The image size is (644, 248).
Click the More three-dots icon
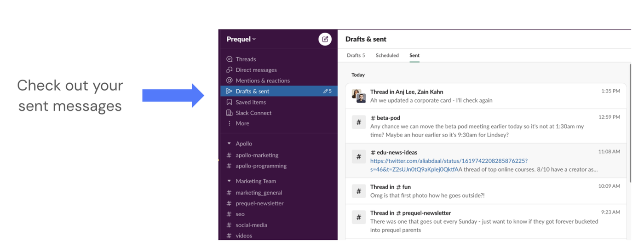pyautogui.click(x=229, y=123)
